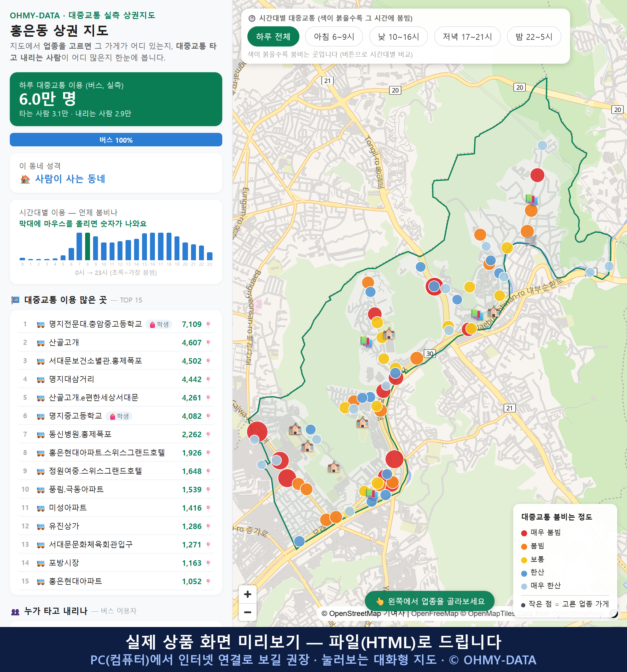Click the map pin for 미성아파트
627x672 pixels.
tap(208, 508)
